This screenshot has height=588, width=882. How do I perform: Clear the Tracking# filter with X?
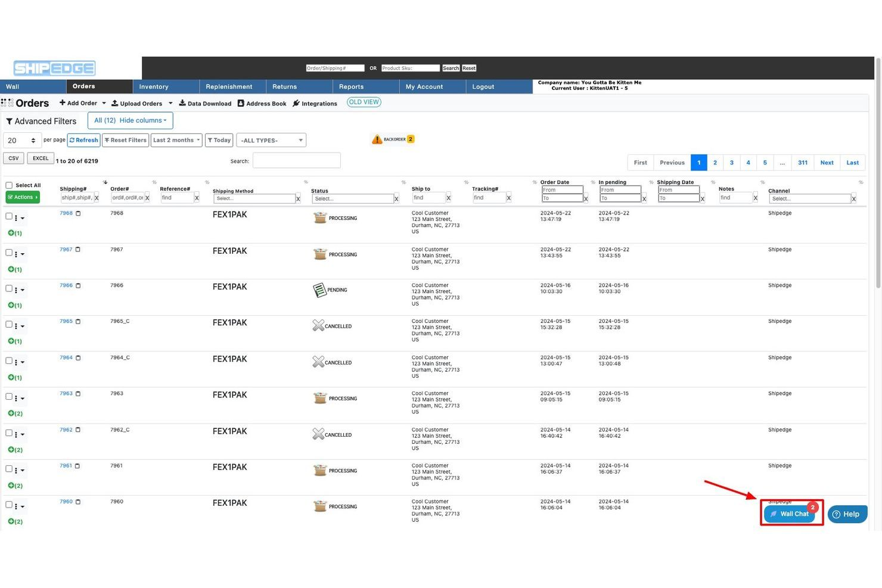pyautogui.click(x=508, y=198)
